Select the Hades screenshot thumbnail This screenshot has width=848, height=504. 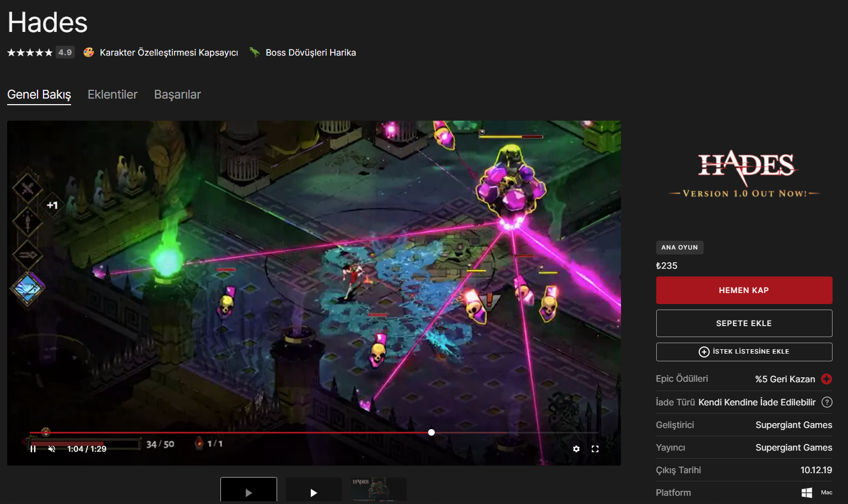379,490
